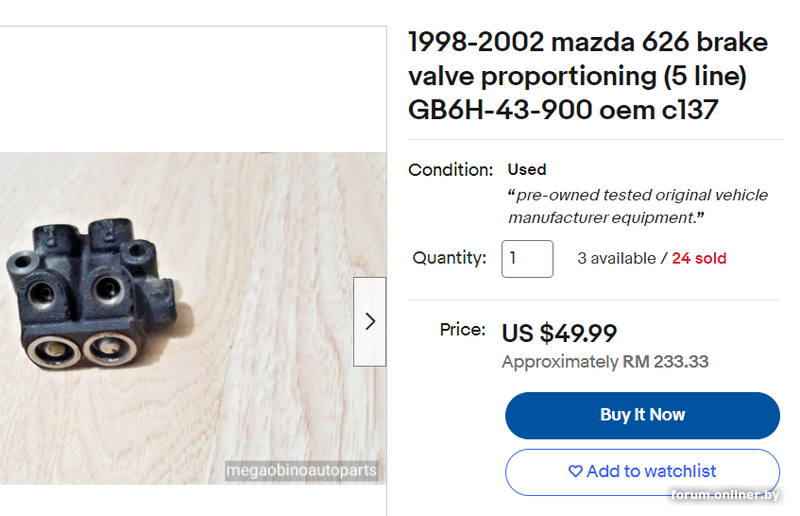The image size is (800, 516).
Task: Click the forum.onliner.by watermark
Action: click(724, 496)
